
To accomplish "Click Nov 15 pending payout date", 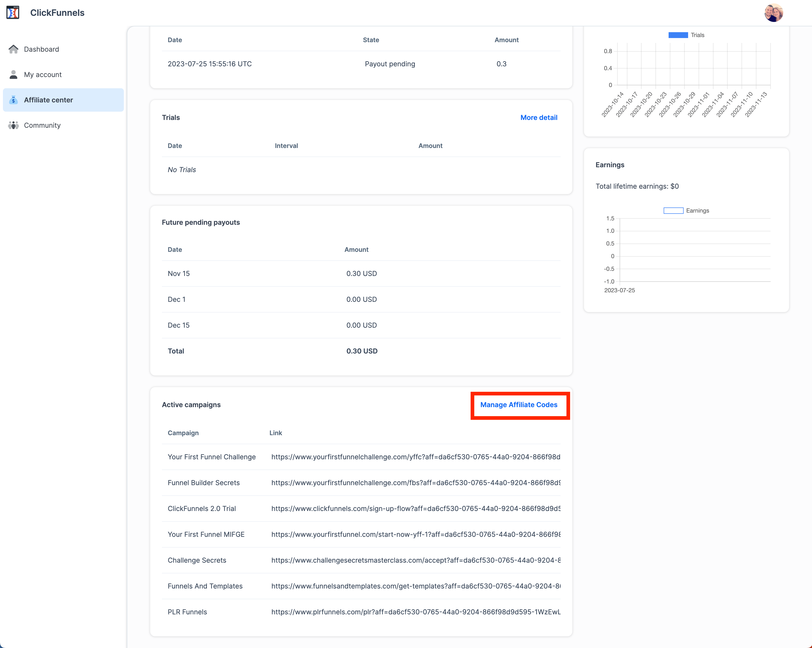I will pos(178,273).
